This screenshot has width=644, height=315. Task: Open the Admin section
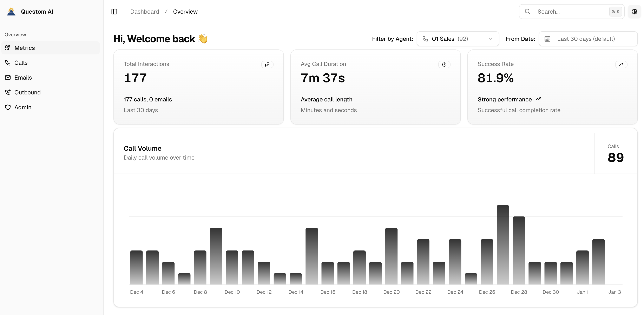coord(23,107)
